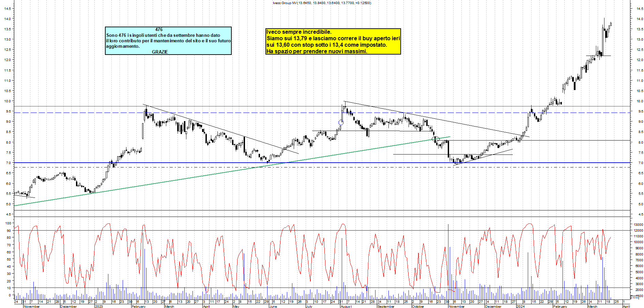Image resolution: width=644 pixels, height=308 pixels.
Task: Click the 'October' month label
Action: (x=418, y=306)
